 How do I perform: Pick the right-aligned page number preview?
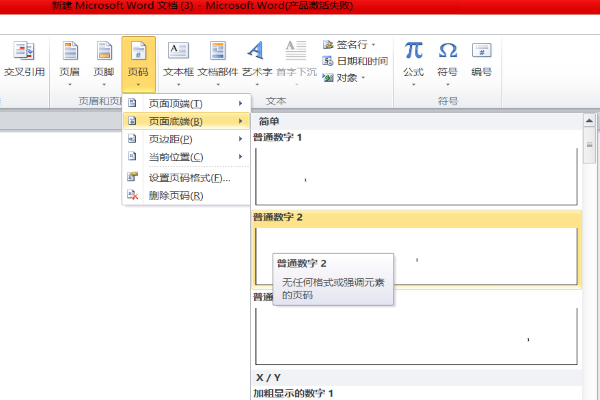[x=416, y=336]
